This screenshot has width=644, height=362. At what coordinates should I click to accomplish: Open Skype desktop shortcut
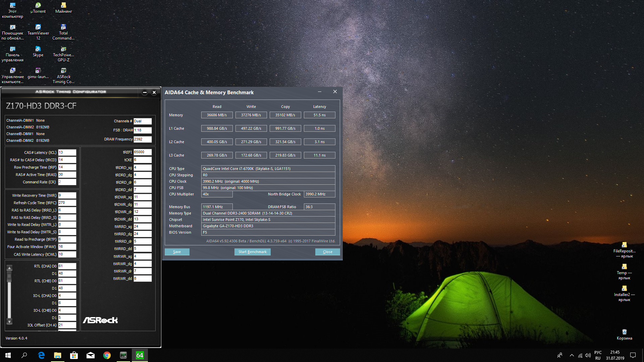click(38, 51)
